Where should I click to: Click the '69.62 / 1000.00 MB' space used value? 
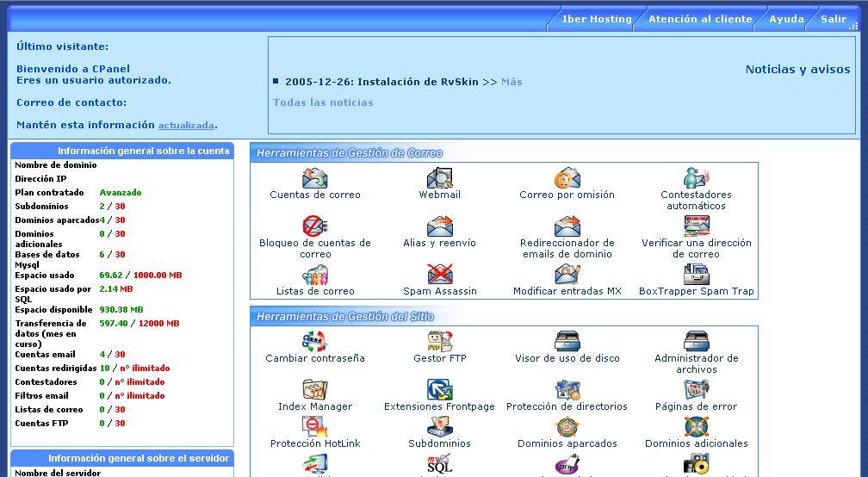point(140,275)
